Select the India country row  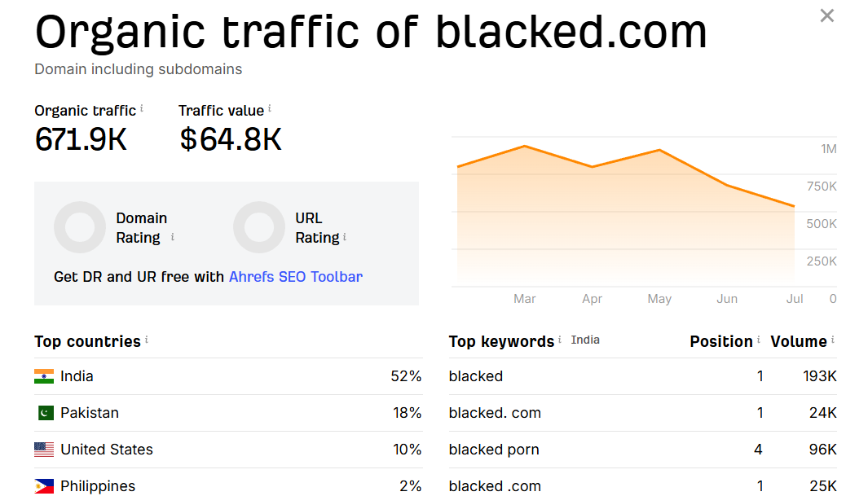[x=228, y=376]
